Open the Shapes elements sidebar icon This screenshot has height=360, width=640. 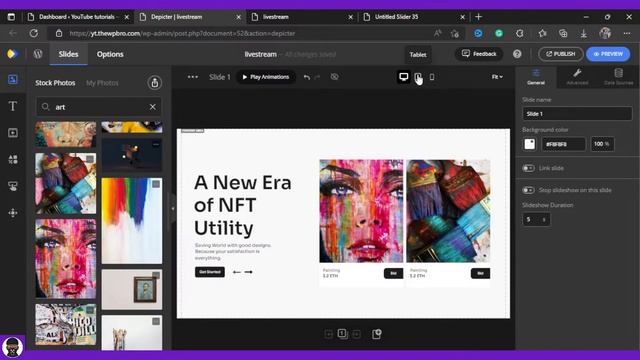click(x=13, y=159)
